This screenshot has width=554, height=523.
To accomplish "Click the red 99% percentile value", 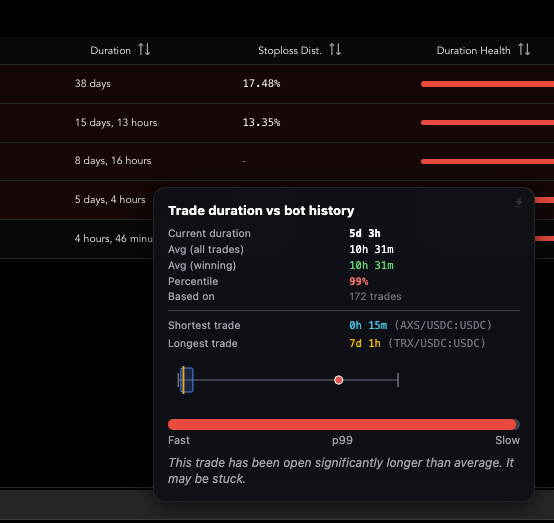I will click(358, 281).
